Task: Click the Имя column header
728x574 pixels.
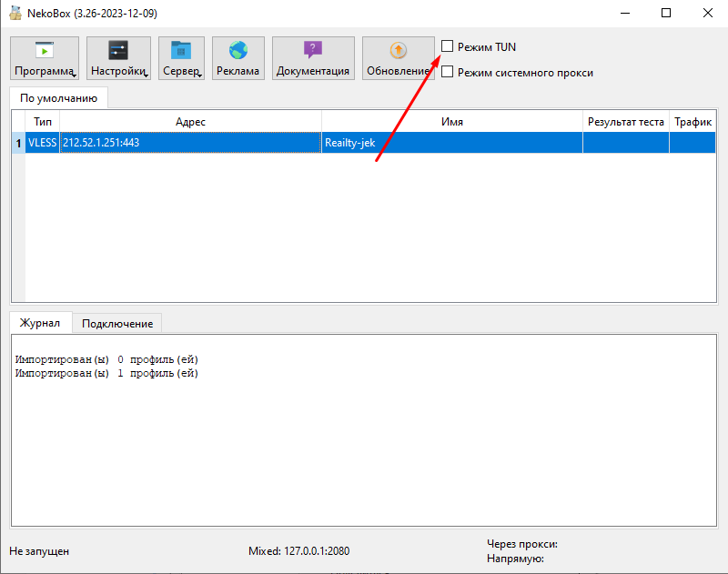Action: pyautogui.click(x=451, y=121)
